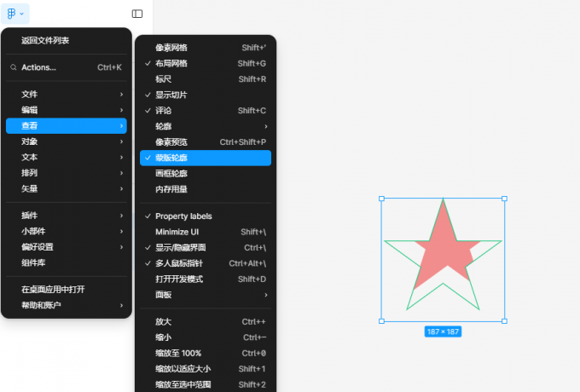Choose 放大 zoom in
580x392 pixels.
point(206,322)
